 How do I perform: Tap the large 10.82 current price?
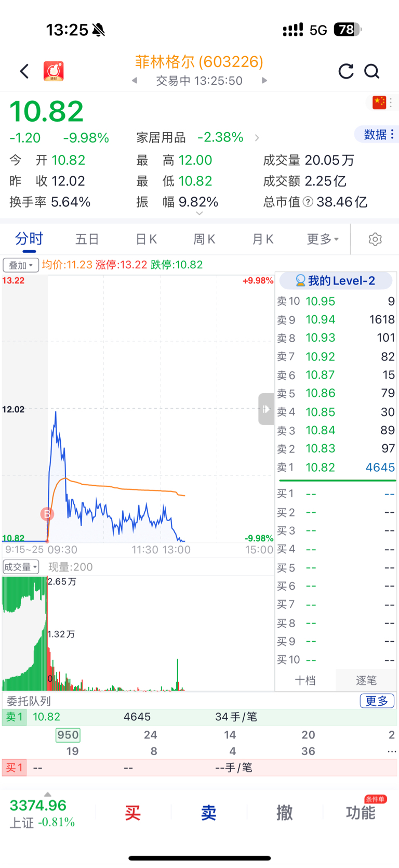tap(47, 111)
